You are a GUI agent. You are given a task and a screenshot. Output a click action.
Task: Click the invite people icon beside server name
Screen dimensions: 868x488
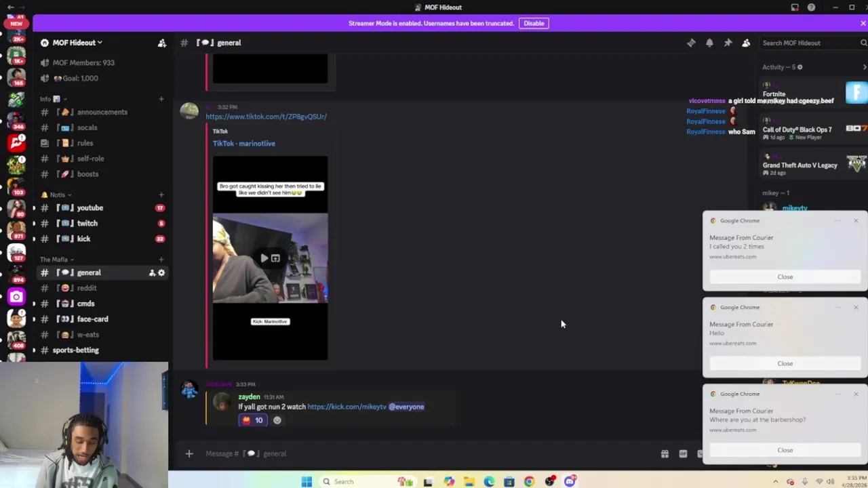[x=162, y=43]
